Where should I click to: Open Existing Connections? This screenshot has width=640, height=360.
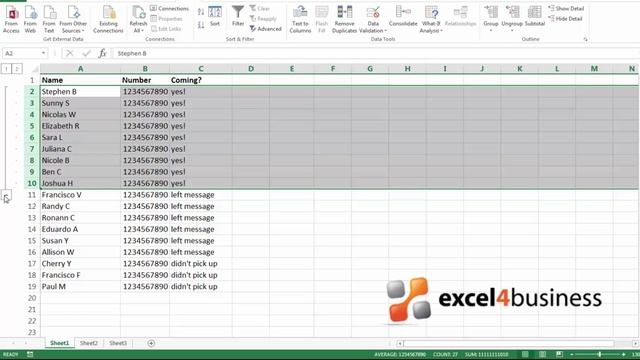coord(108,19)
